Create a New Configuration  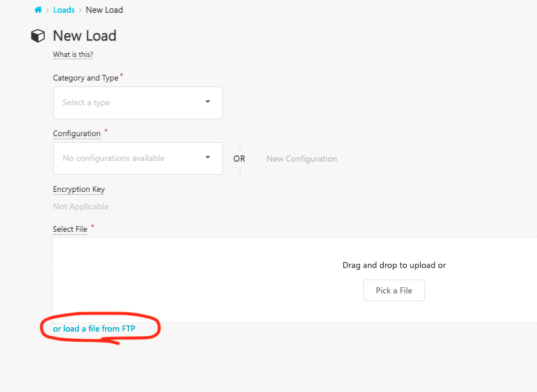pos(301,158)
